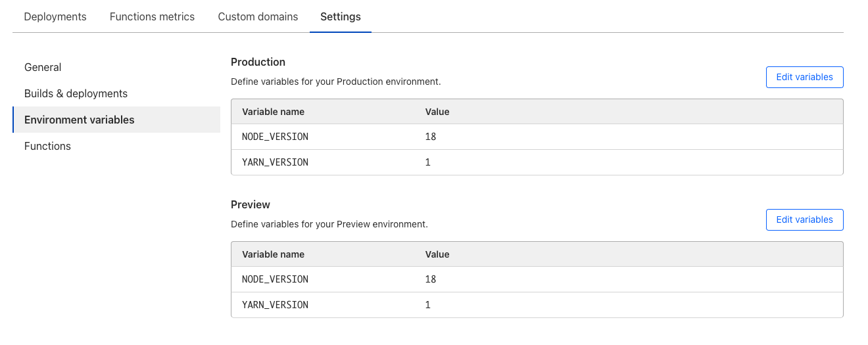
Task: Select the Settings tab
Action: coord(340,16)
